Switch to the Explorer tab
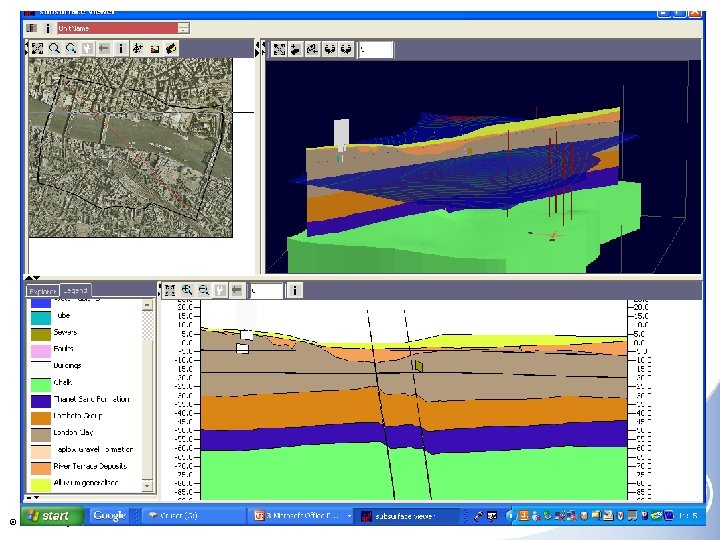The width and height of the screenshot is (720, 540). click(x=42, y=290)
